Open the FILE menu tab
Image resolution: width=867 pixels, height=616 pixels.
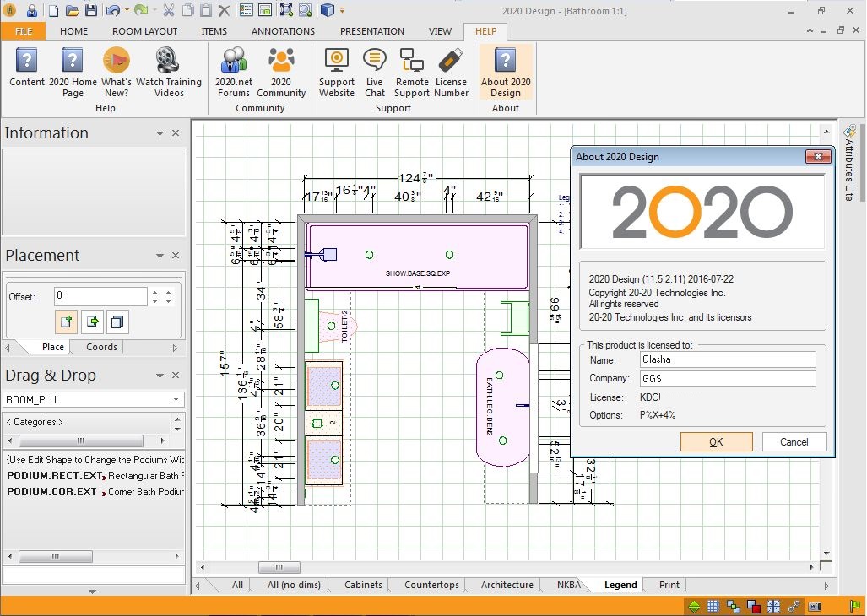click(24, 31)
